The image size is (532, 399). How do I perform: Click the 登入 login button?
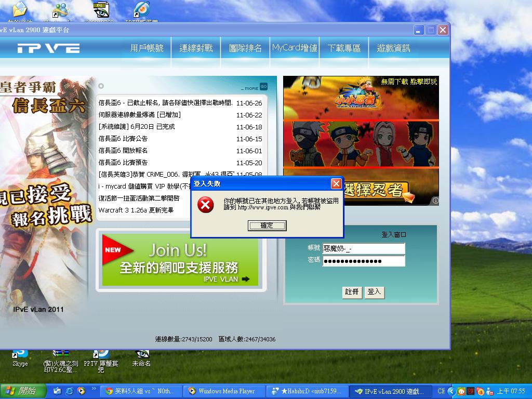pos(374,292)
